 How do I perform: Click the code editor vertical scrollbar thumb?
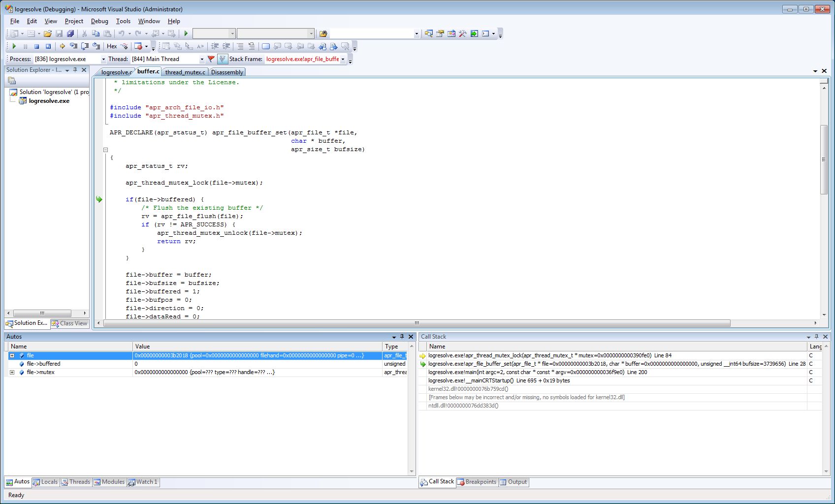pyautogui.click(x=824, y=159)
